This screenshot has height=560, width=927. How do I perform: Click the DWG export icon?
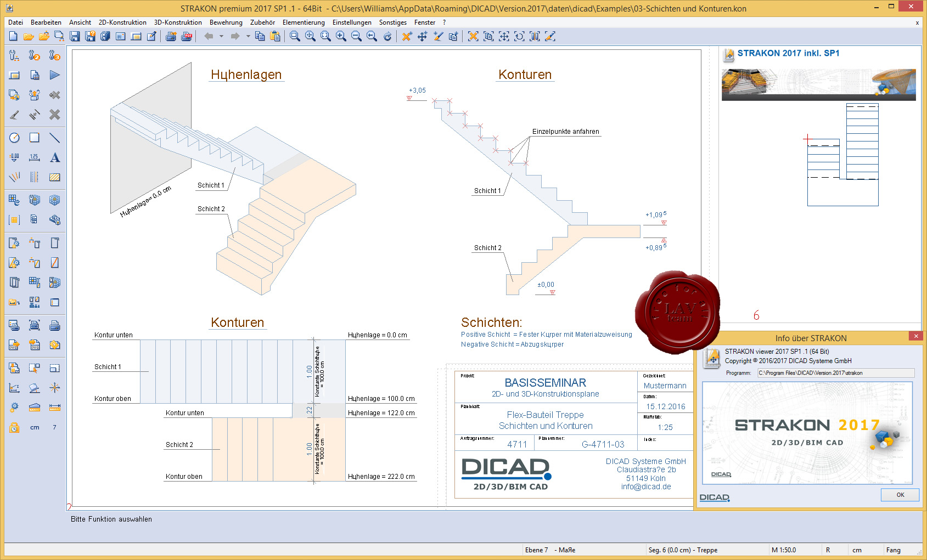(x=14, y=345)
